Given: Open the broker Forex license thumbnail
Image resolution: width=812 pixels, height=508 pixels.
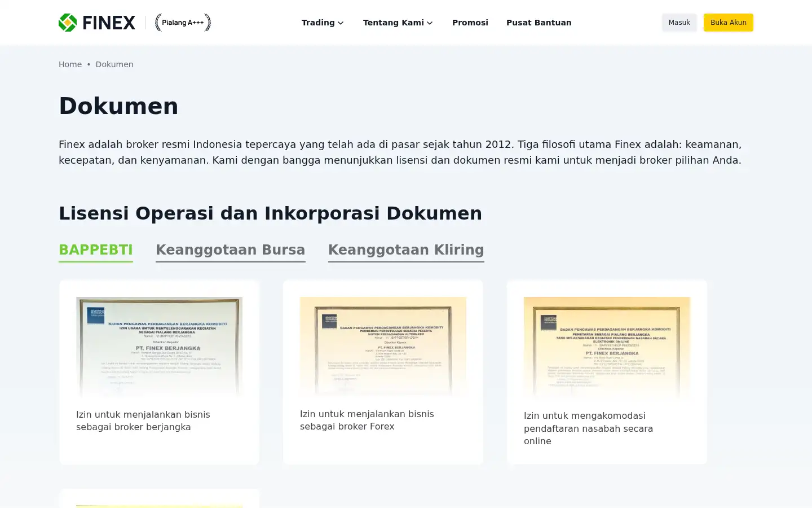Looking at the screenshot, I should (x=383, y=346).
